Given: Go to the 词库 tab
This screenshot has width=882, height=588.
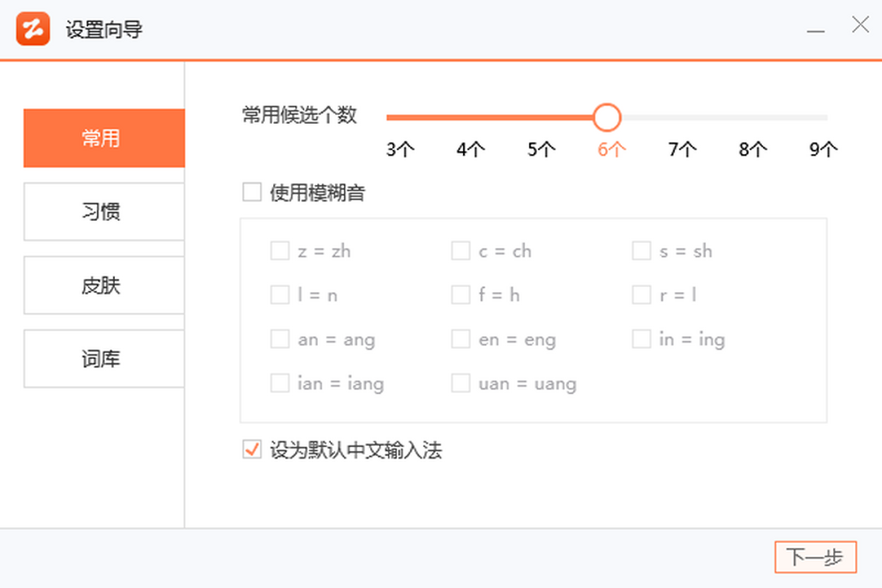Looking at the screenshot, I should coord(104,359).
